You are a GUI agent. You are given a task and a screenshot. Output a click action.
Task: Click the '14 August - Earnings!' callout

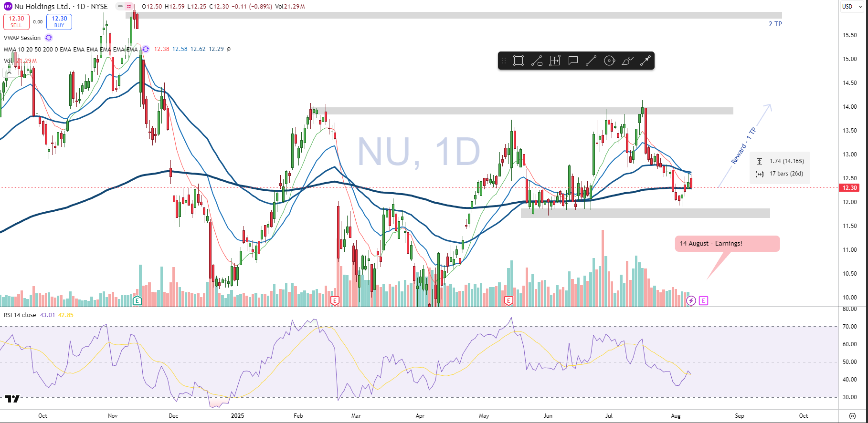coord(727,243)
